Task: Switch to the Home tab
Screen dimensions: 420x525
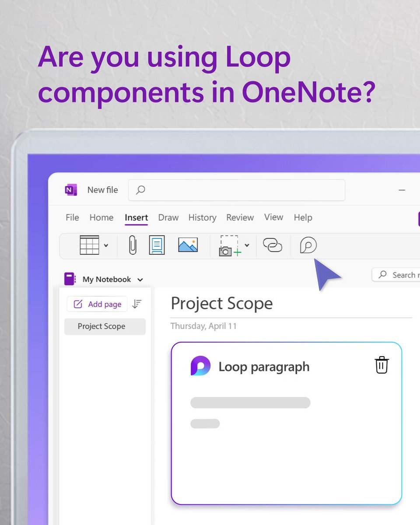Action: tap(101, 217)
